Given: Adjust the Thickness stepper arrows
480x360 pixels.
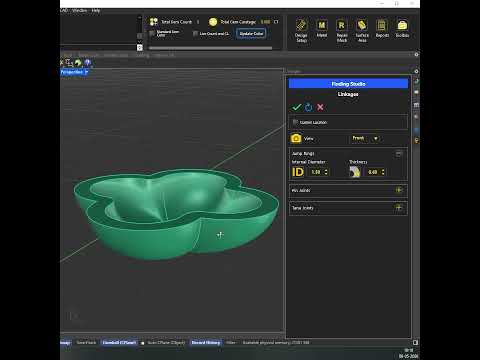Looking at the screenshot, I should [x=383, y=172].
